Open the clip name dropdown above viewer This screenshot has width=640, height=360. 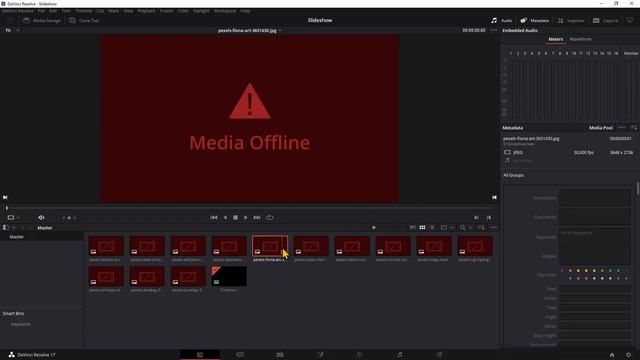point(249,30)
